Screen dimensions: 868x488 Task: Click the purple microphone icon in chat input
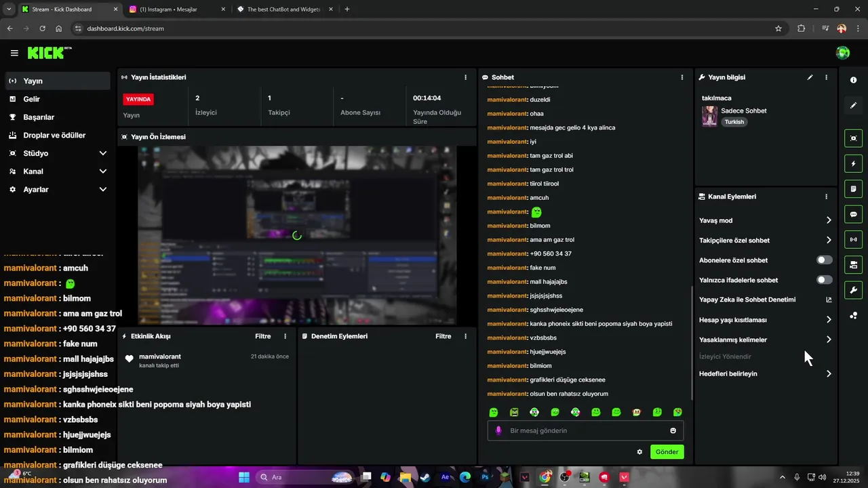pos(498,430)
